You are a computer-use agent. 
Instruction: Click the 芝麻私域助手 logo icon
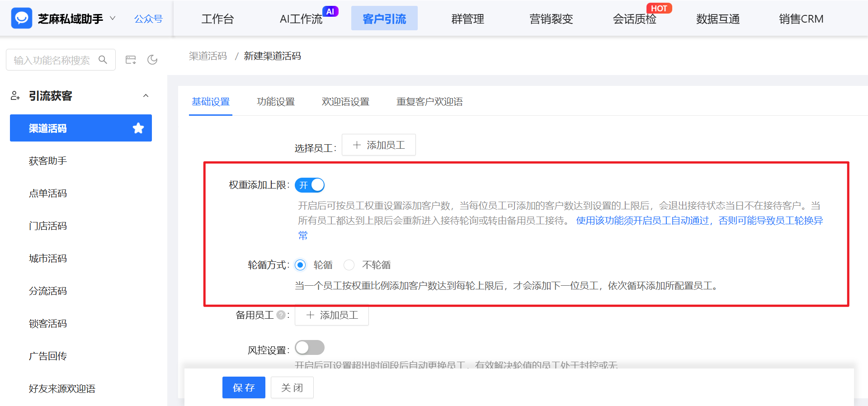coord(22,19)
